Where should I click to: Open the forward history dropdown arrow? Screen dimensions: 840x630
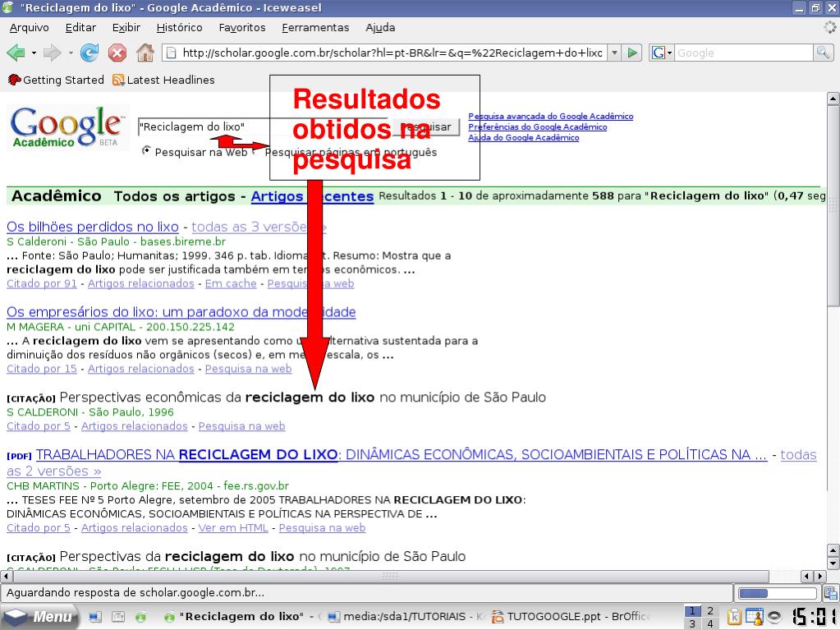coord(70,53)
